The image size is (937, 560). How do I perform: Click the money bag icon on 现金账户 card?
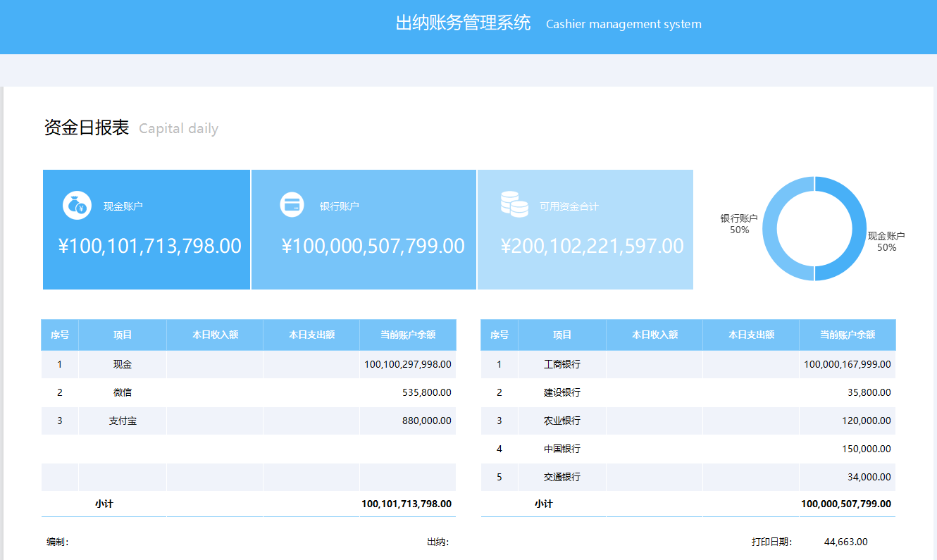click(77, 205)
